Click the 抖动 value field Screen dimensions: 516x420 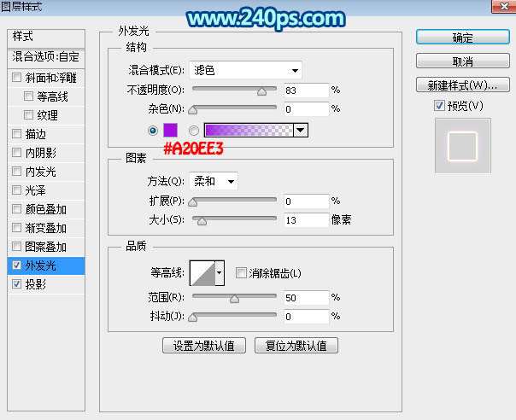point(307,317)
